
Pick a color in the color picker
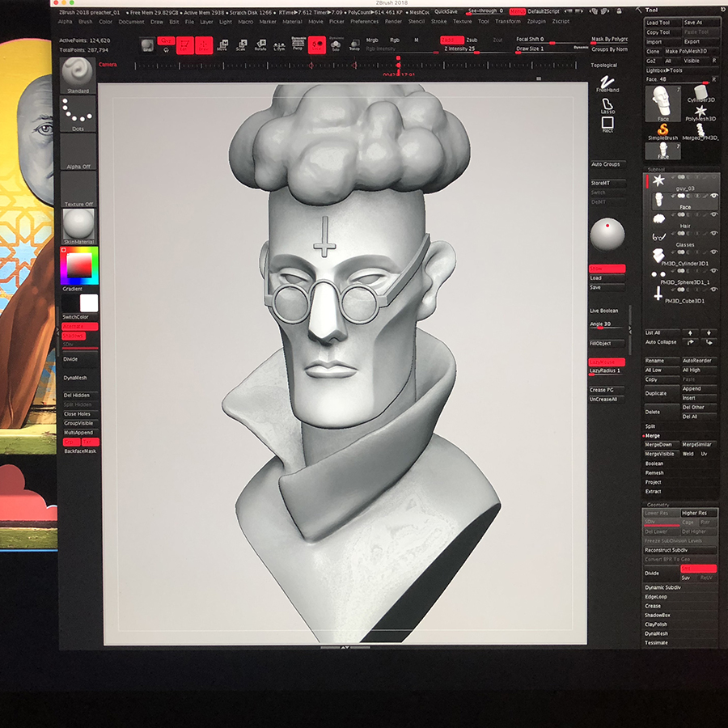coord(79,265)
